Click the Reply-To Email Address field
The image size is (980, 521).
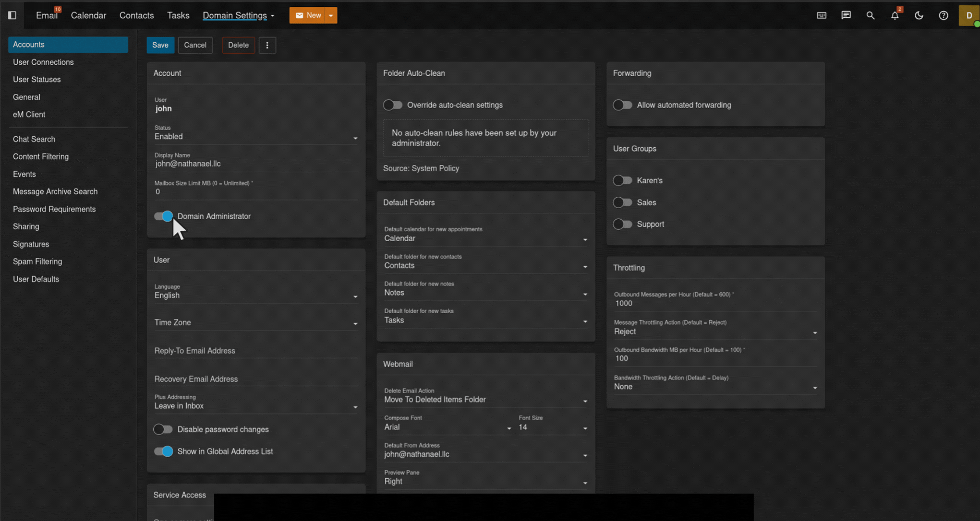(x=256, y=351)
